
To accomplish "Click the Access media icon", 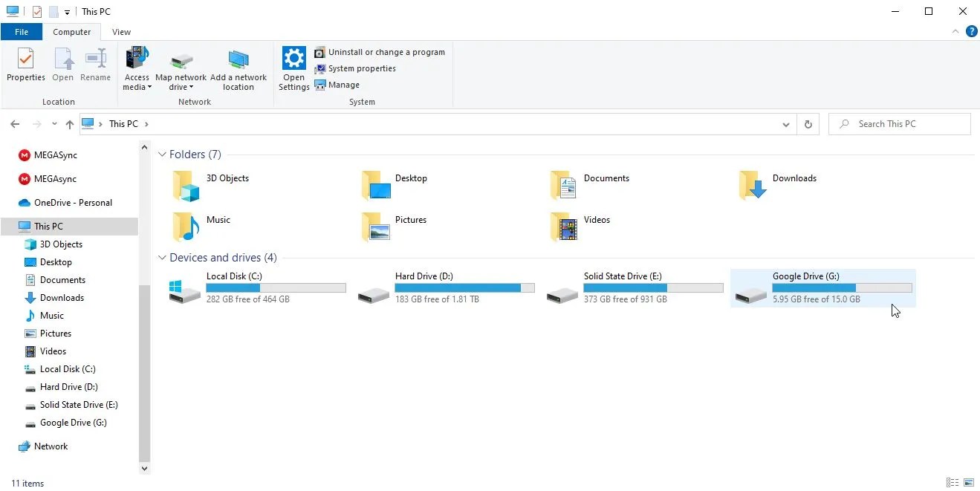I will pyautogui.click(x=136, y=67).
